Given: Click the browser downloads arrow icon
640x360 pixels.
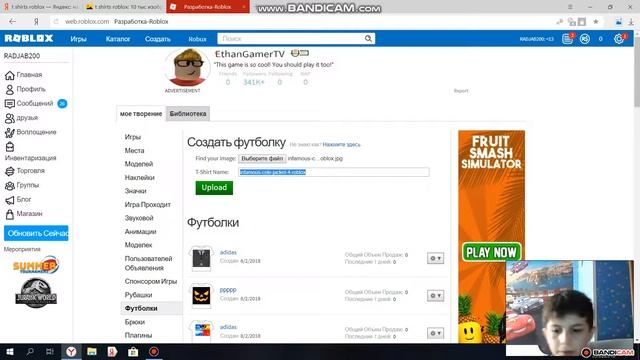Looking at the screenshot, I should click(x=631, y=22).
